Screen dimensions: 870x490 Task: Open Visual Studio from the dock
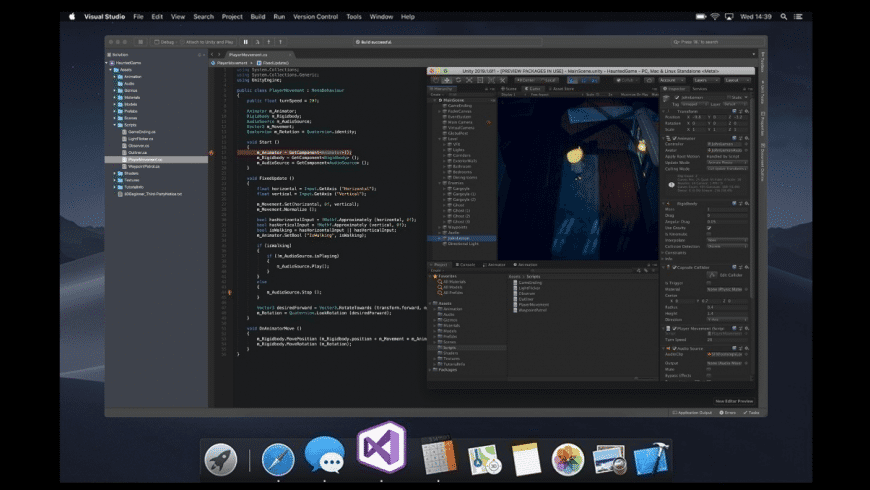pos(382,447)
